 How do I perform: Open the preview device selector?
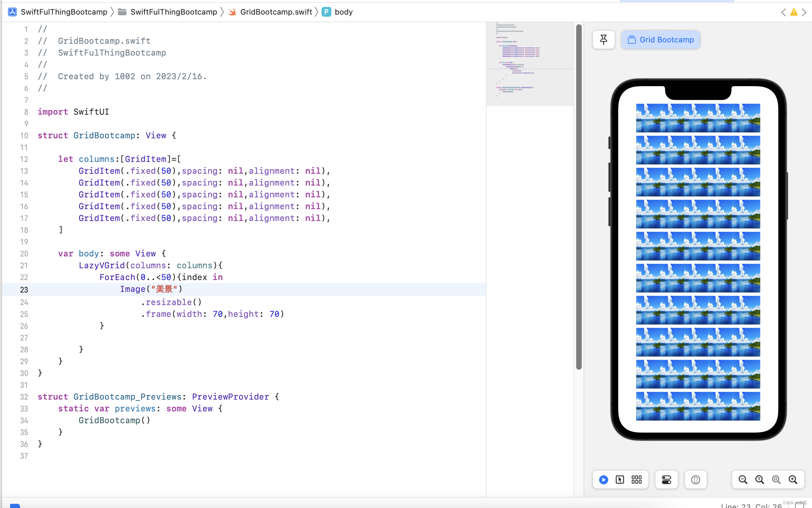click(x=695, y=480)
